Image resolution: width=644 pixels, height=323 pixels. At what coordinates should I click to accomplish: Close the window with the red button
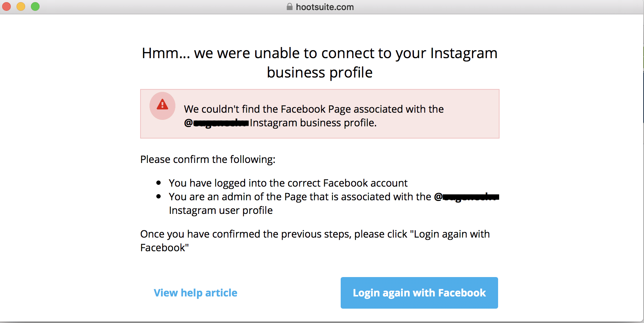click(6, 6)
